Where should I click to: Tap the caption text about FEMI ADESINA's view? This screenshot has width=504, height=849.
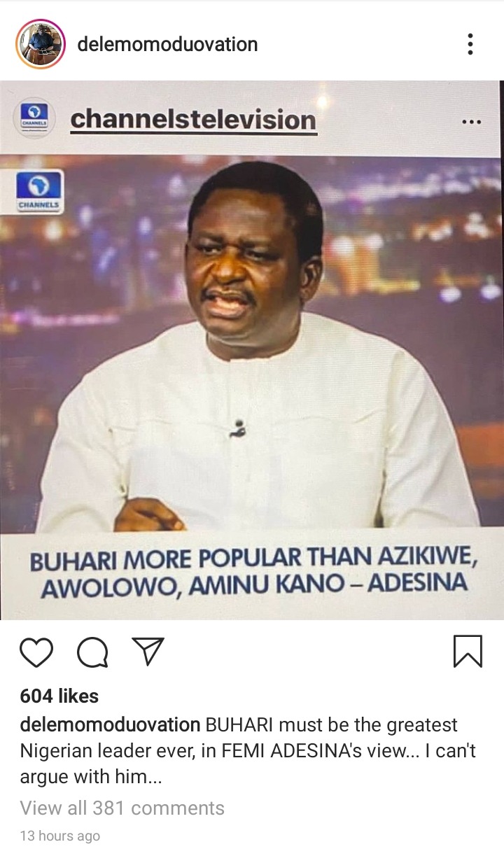click(x=248, y=750)
